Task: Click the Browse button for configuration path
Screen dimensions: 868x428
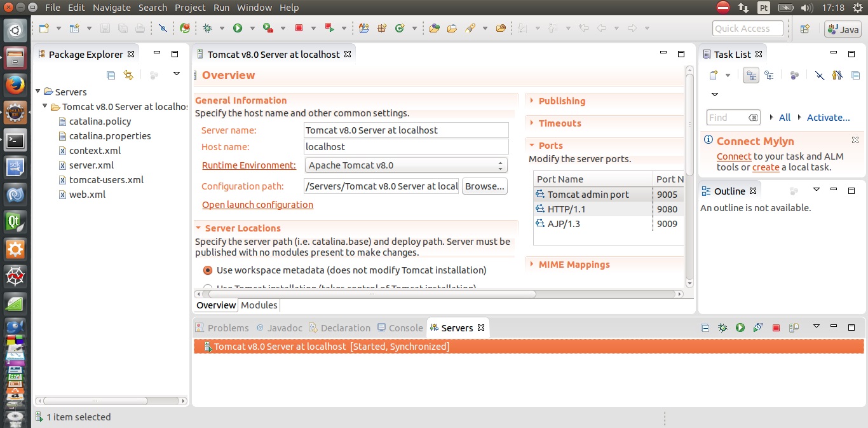Action: coord(485,186)
